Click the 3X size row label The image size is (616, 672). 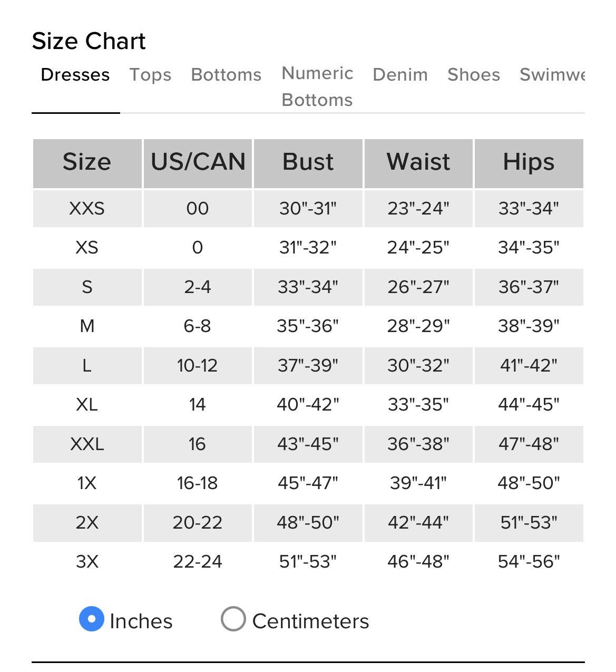[x=87, y=562]
